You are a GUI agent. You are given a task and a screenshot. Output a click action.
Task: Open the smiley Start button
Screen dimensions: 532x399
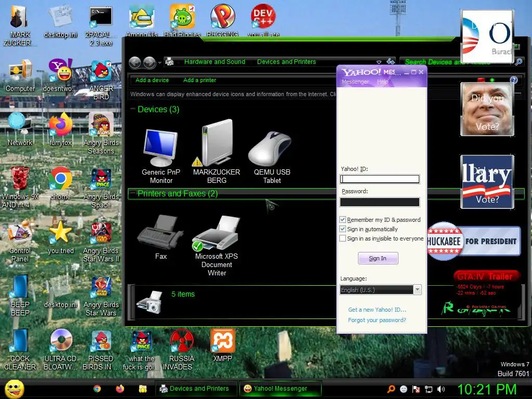(x=14, y=389)
